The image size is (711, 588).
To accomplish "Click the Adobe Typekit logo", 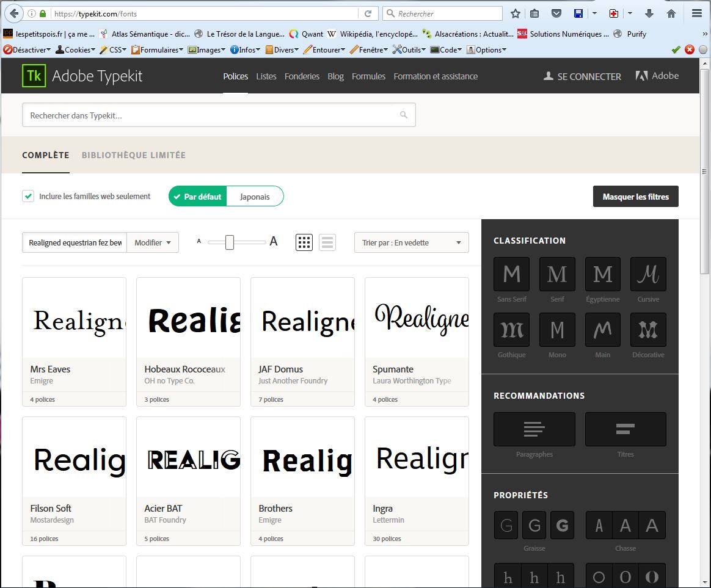I will [82, 76].
